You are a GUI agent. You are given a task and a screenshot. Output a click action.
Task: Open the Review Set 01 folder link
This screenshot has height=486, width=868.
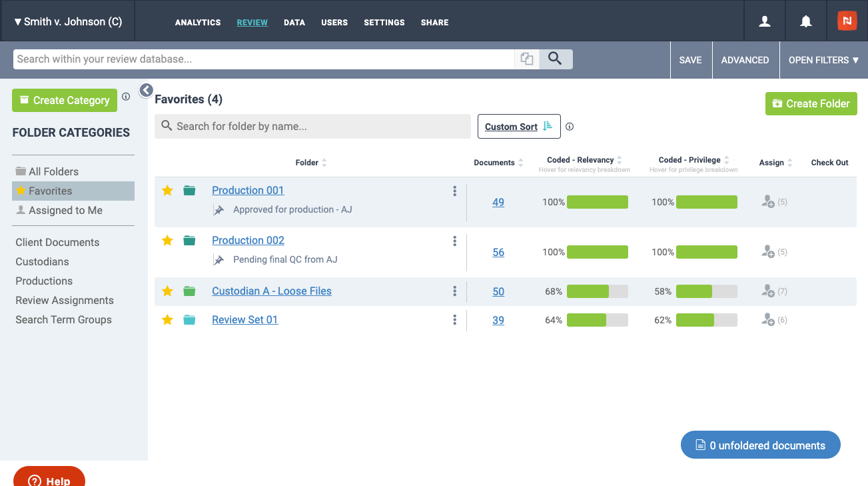(244, 320)
